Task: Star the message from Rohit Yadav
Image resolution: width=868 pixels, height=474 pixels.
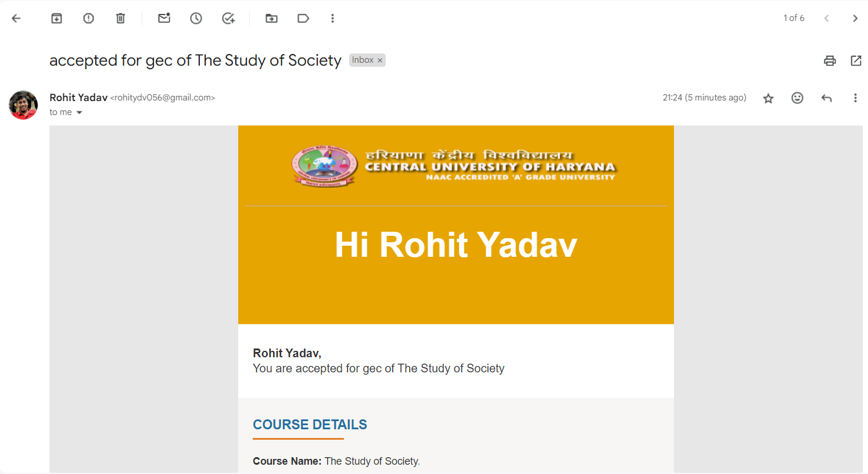Action: 768,98
